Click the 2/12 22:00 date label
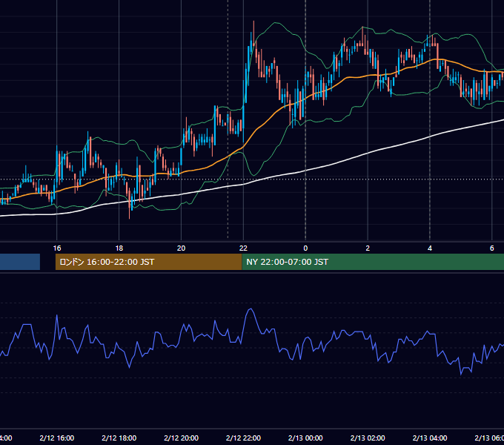The width and height of the screenshot is (504, 445). (243, 438)
